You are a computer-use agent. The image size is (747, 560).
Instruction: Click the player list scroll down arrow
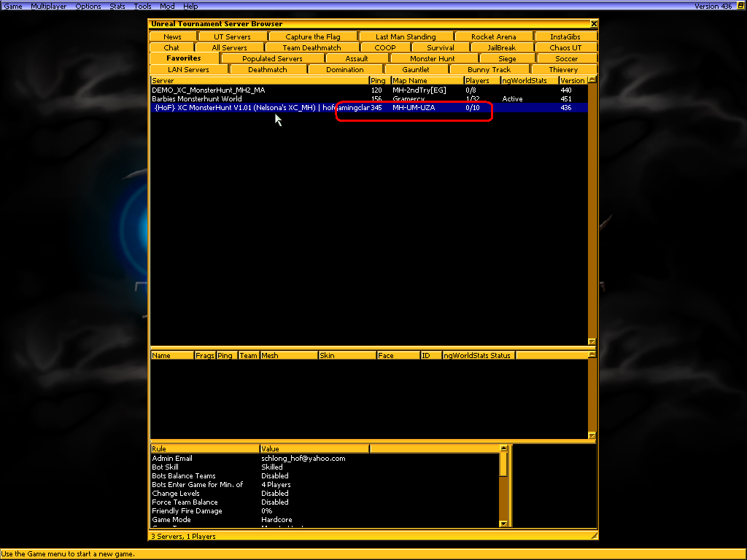(592, 435)
